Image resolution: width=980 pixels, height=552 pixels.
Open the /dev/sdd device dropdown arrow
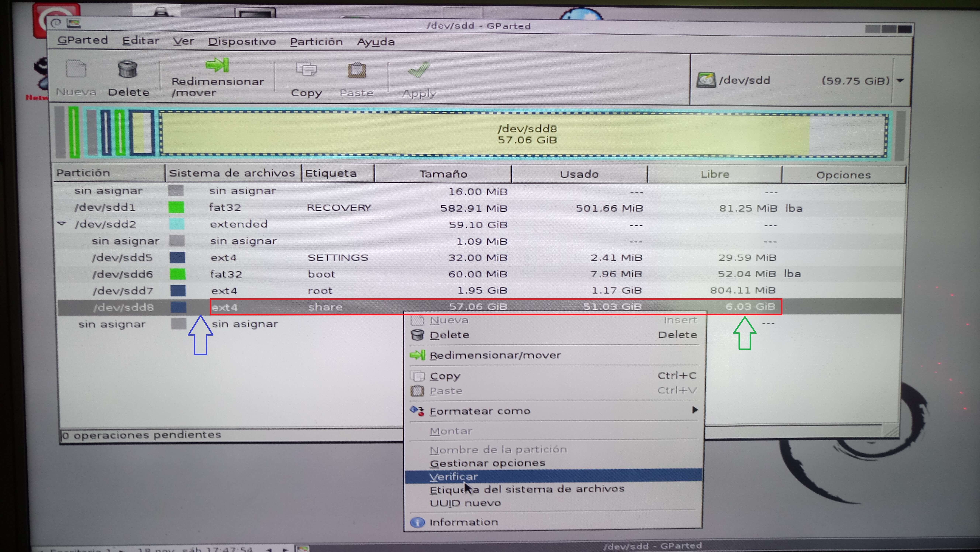coord(900,81)
